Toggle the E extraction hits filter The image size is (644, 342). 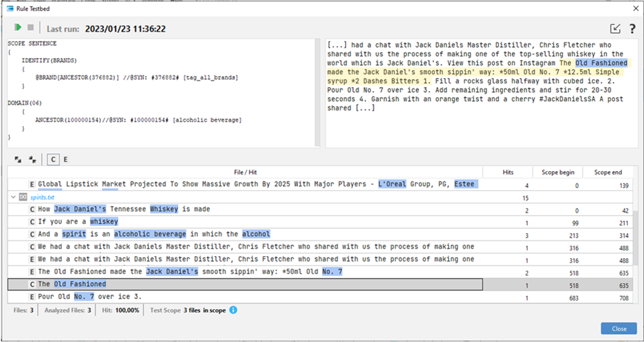[x=65, y=159]
